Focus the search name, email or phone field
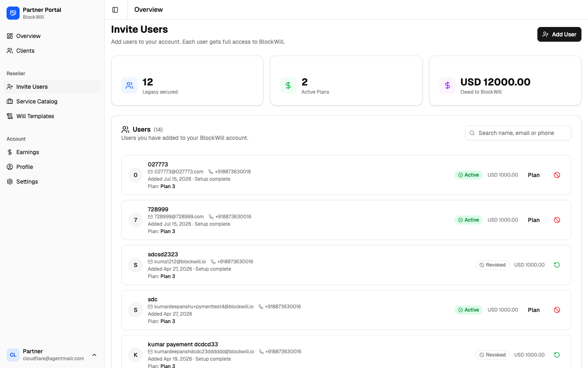Image resolution: width=588 pixels, height=368 pixels. click(518, 133)
